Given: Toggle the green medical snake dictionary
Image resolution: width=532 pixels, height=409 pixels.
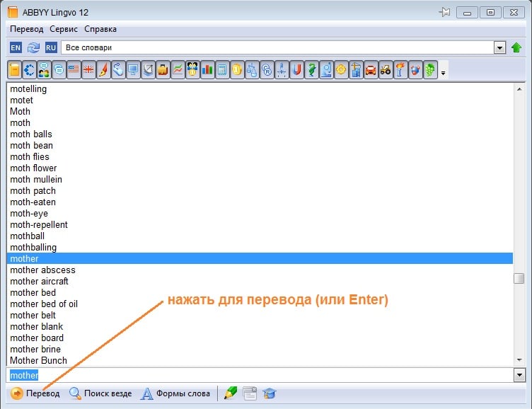Looking at the screenshot, I should pyautogui.click(x=311, y=70).
